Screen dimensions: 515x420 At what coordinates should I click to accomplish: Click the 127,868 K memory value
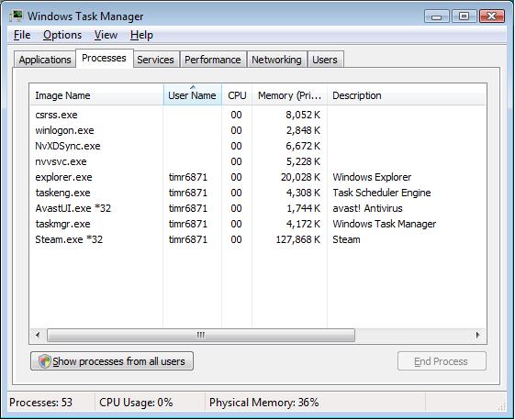coord(298,239)
